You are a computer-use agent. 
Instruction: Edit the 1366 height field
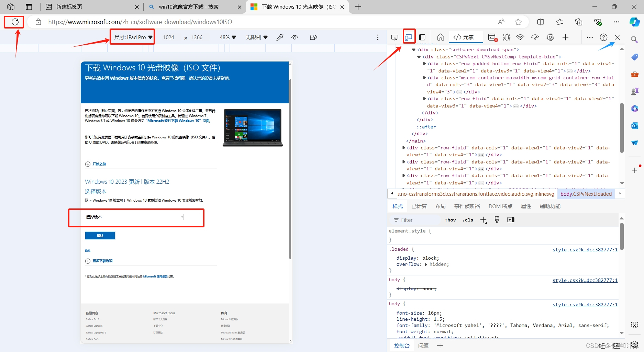[x=197, y=37]
